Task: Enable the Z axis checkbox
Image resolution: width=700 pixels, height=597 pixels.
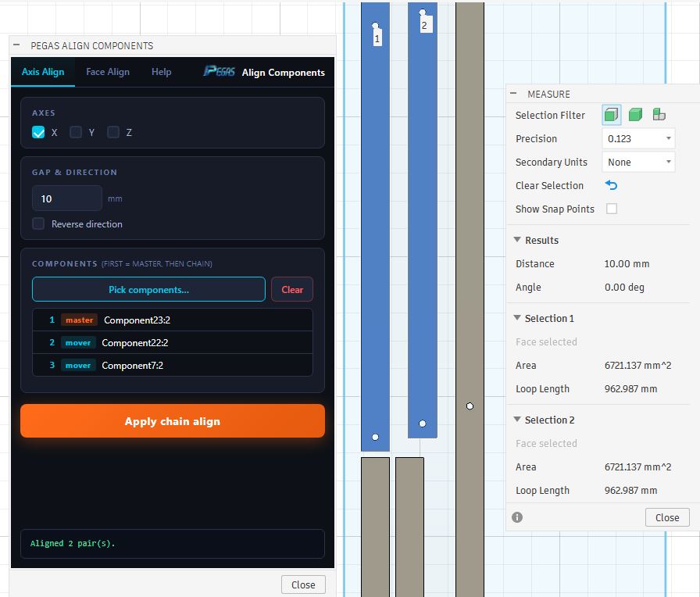Action: tap(113, 132)
